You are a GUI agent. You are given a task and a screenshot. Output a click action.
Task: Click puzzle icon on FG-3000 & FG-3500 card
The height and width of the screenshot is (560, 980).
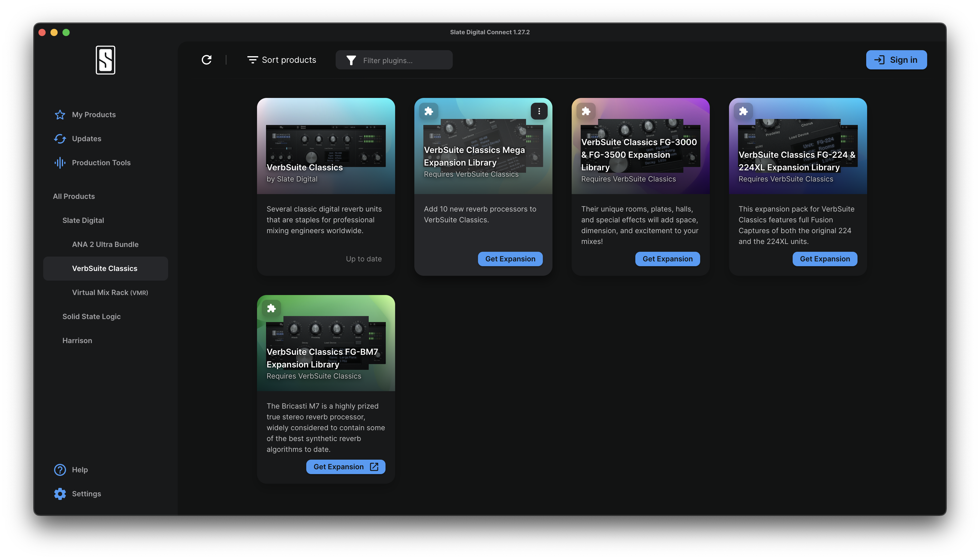point(586,111)
